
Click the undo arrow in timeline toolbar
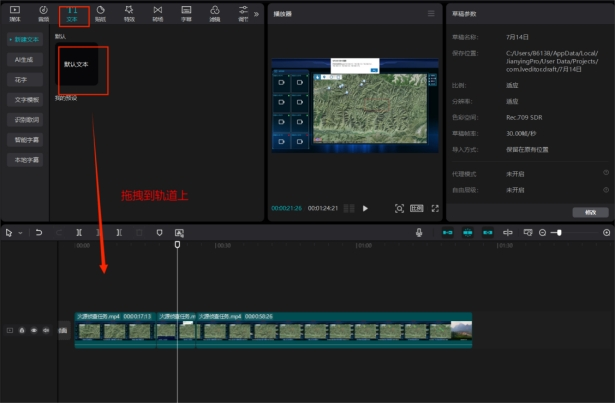point(38,232)
